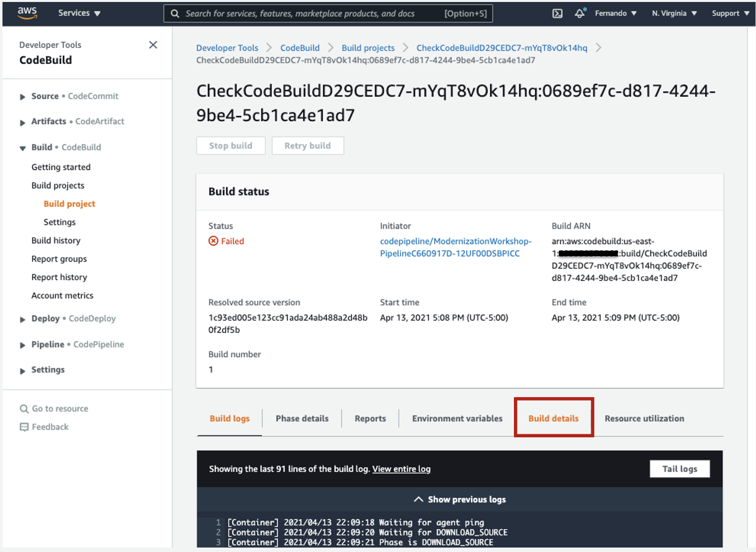Click log line 2 Waiting for DOWNLOAD_SOURCE

[x=367, y=532]
